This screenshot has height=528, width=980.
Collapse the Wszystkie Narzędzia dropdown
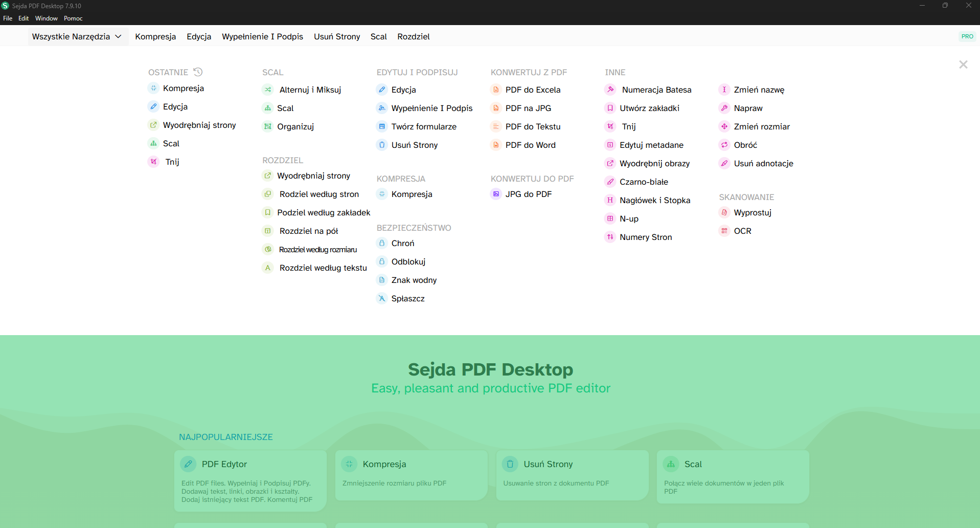[78, 36]
